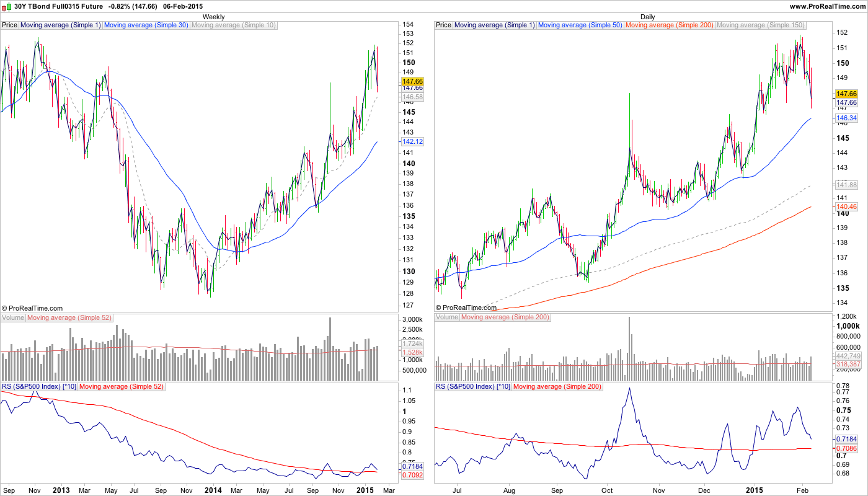Open Moving average (Simple 1) on Daily chart

tap(494, 25)
